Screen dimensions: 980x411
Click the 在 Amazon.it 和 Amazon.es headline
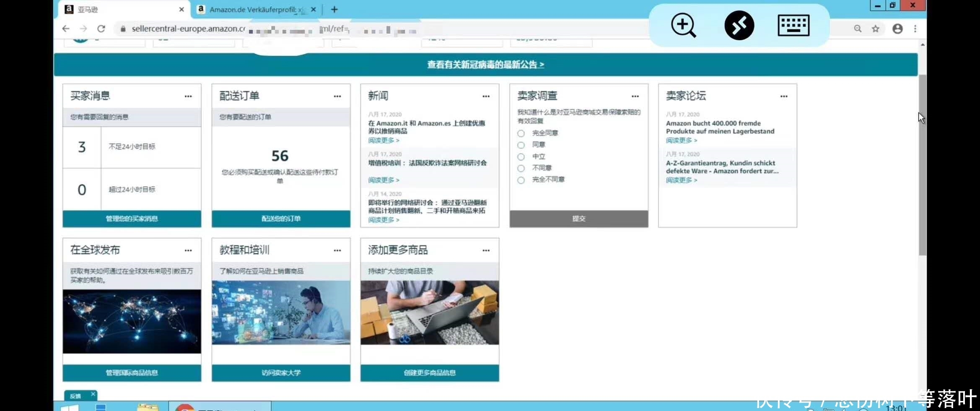point(426,127)
